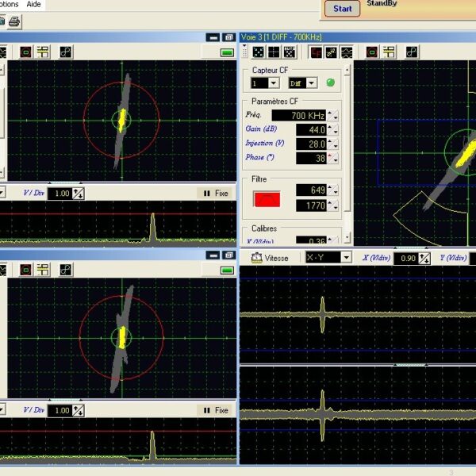Click the Voie 3 [1 DIFF - 700KHz] title bar
Viewport: 476px width, 476px height.
[358, 37]
